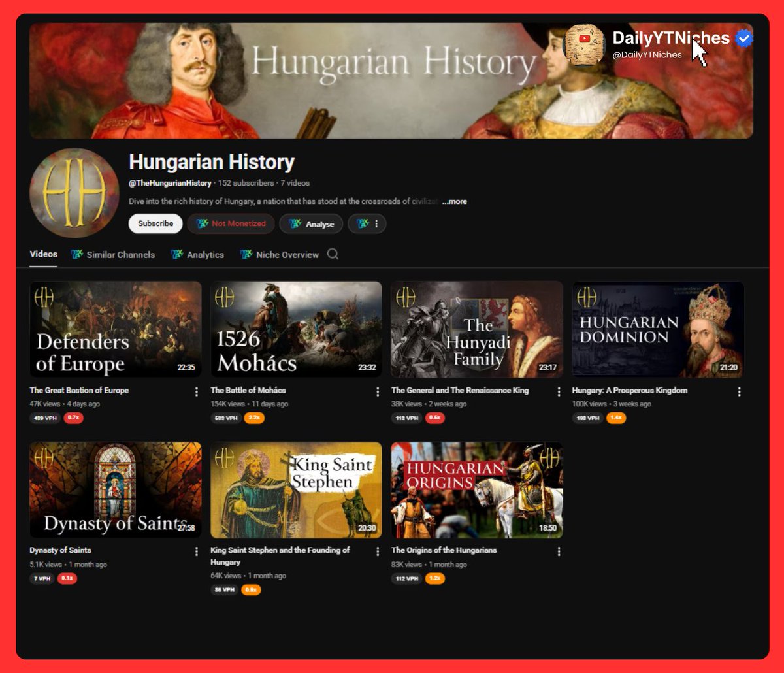The height and width of the screenshot is (673, 784).
Task: Click the 459 VPH badge
Action: pyautogui.click(x=44, y=418)
